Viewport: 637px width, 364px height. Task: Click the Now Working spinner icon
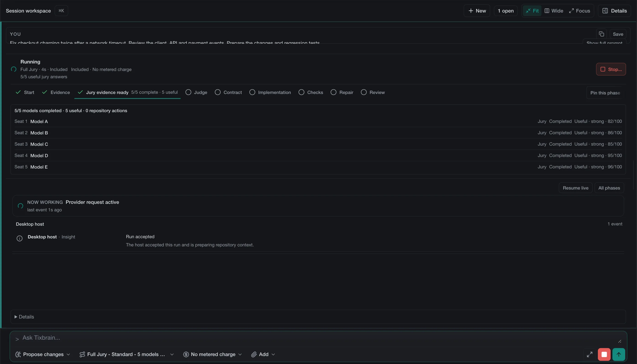point(20,206)
